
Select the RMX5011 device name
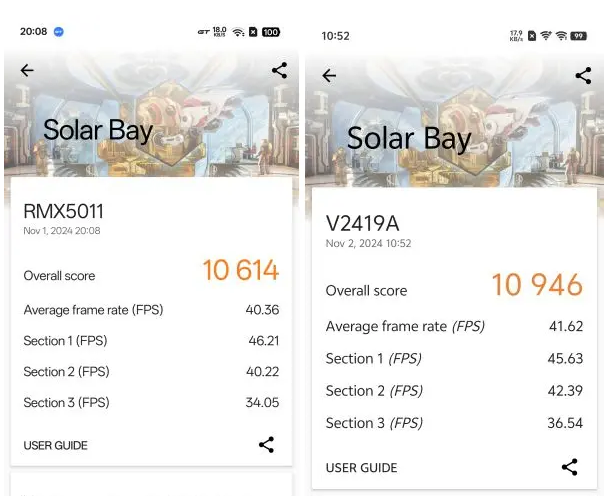point(63,212)
